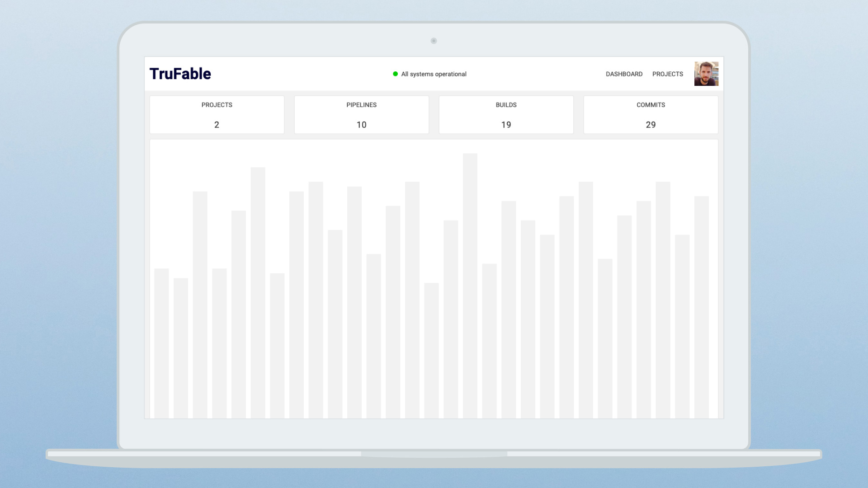Click the first bar in the chart
This screenshot has width=868, height=488.
coord(161,343)
